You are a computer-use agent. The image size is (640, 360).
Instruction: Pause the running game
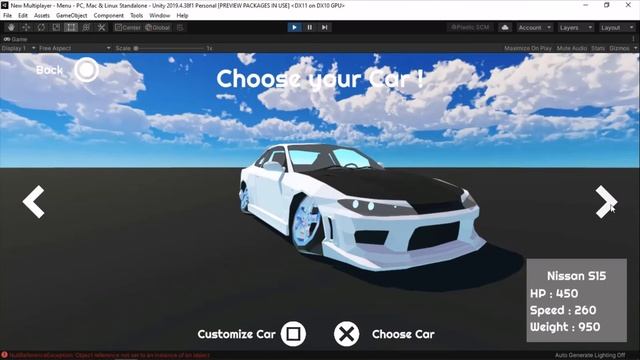coord(309,27)
